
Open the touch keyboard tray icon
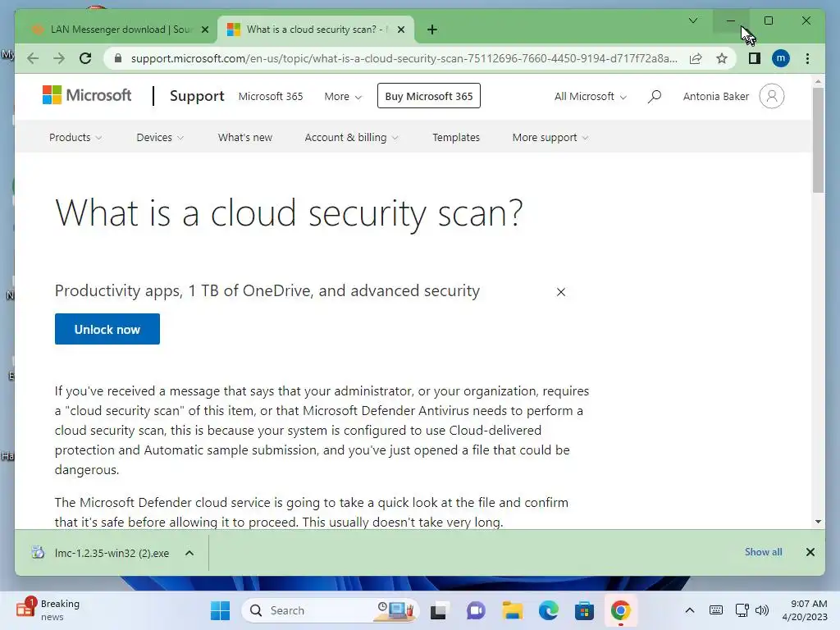[x=715, y=610]
